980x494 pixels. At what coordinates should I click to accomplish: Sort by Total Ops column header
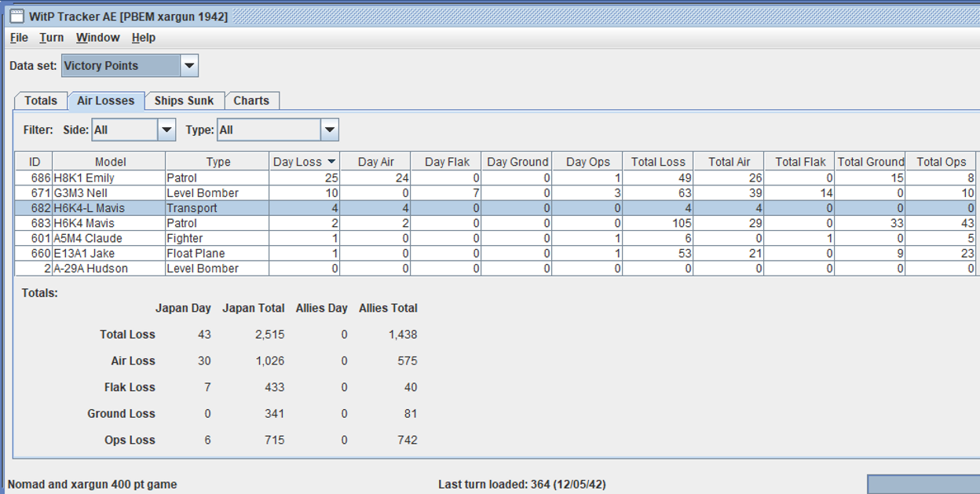941,162
